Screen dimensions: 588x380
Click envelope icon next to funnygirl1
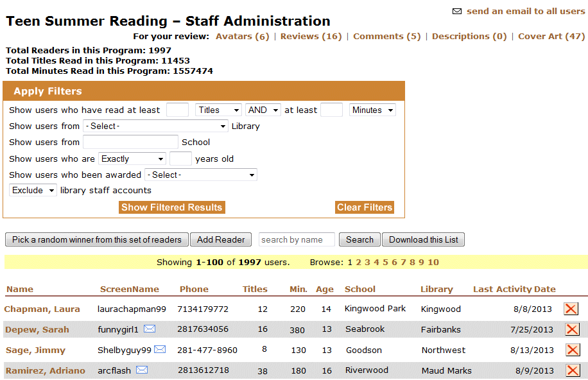pos(150,329)
